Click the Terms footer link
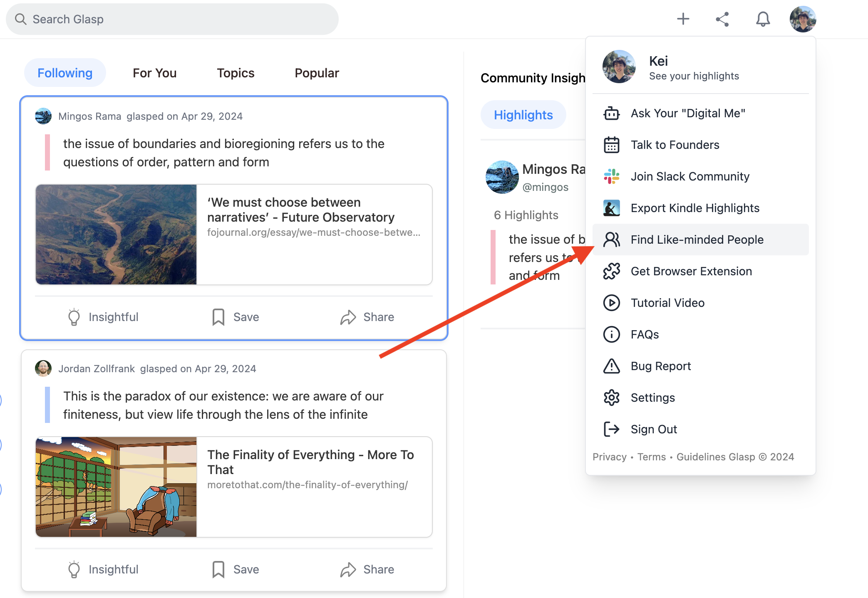 point(651,457)
